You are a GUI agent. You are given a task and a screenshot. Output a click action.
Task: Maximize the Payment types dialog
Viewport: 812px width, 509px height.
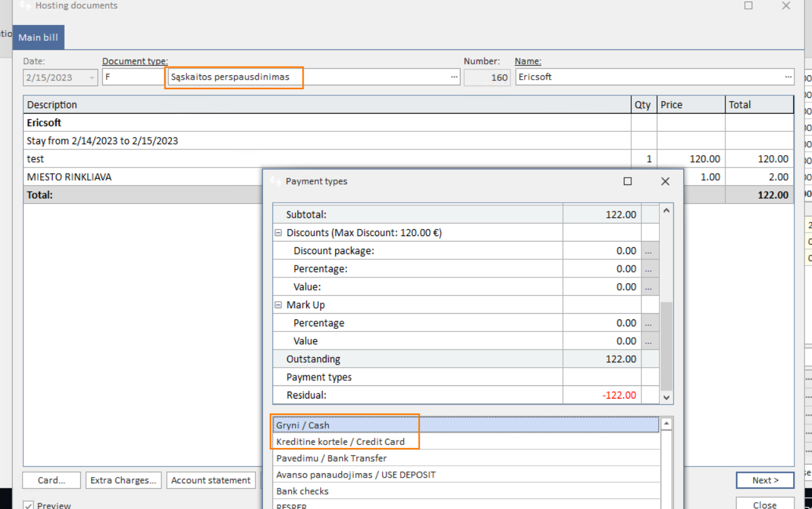tap(628, 181)
